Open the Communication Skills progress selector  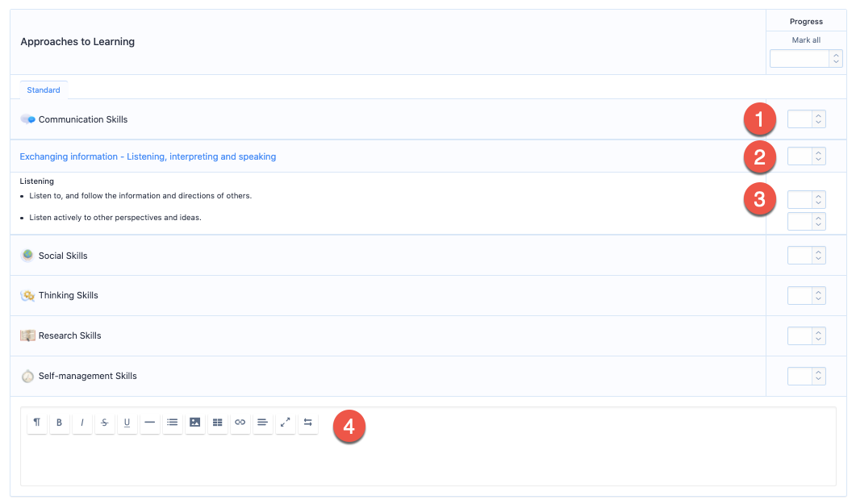tap(806, 119)
